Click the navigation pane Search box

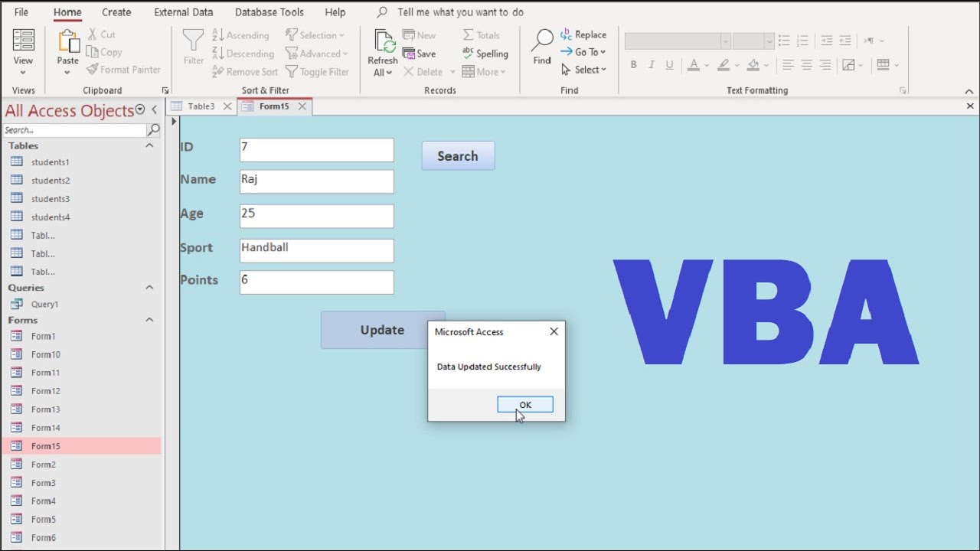coord(74,130)
